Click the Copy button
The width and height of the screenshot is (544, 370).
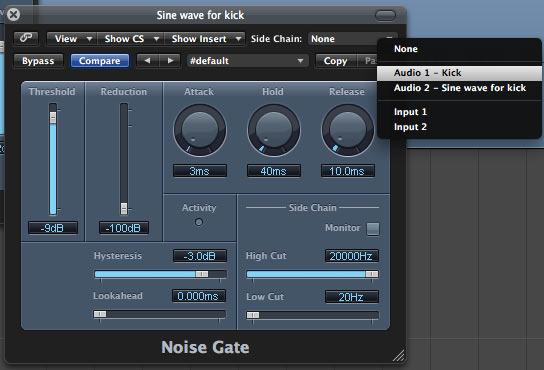pyautogui.click(x=335, y=61)
